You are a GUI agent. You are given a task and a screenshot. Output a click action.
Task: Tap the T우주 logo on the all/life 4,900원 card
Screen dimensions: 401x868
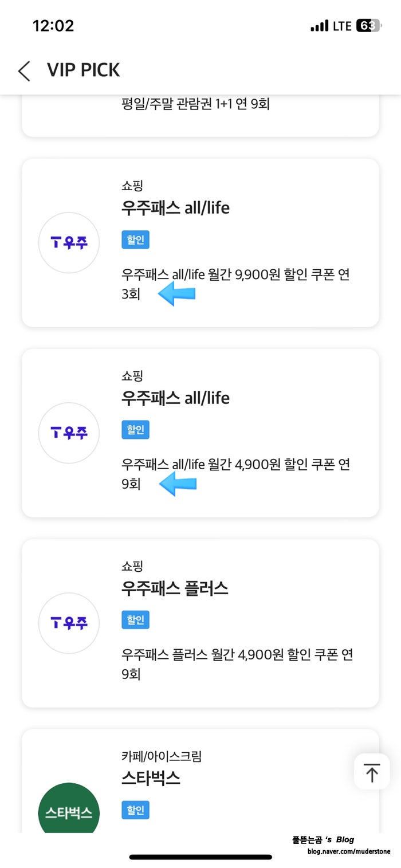pos(69,433)
